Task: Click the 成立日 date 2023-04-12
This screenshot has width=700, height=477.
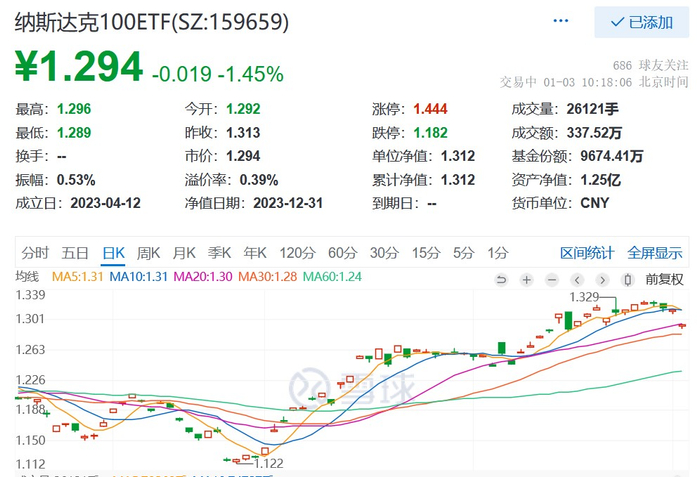Action: pyautogui.click(x=105, y=204)
